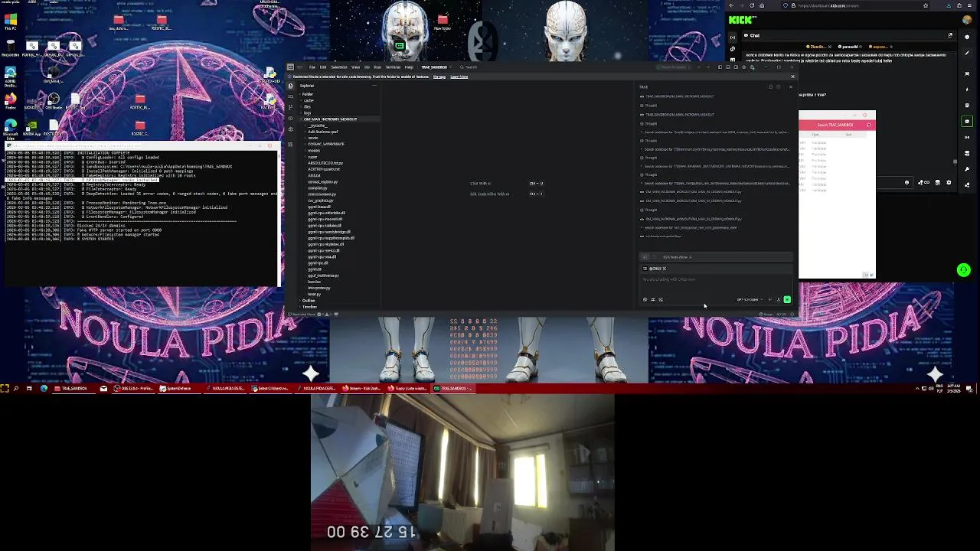Open the Explorer icon in the editor activity bar
The image size is (980, 551).
click(x=290, y=86)
